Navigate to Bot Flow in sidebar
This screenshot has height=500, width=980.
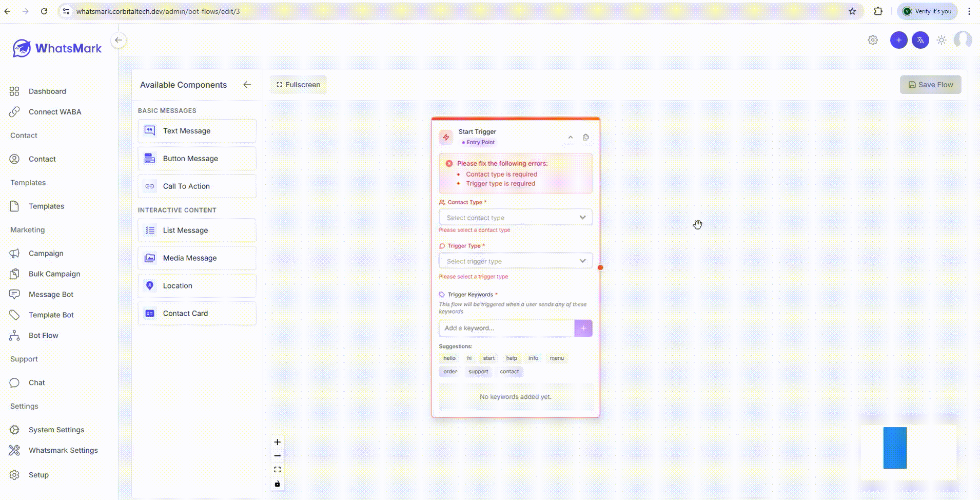[x=43, y=335]
